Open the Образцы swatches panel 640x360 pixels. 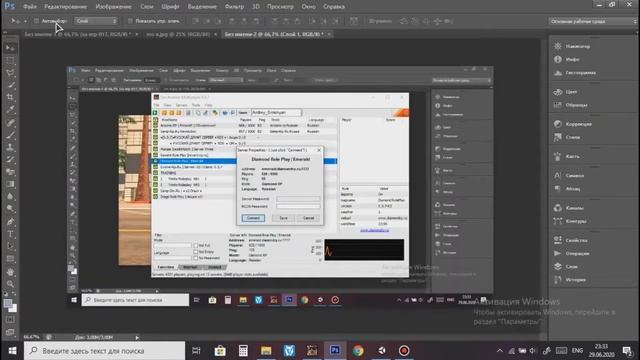coord(571,105)
